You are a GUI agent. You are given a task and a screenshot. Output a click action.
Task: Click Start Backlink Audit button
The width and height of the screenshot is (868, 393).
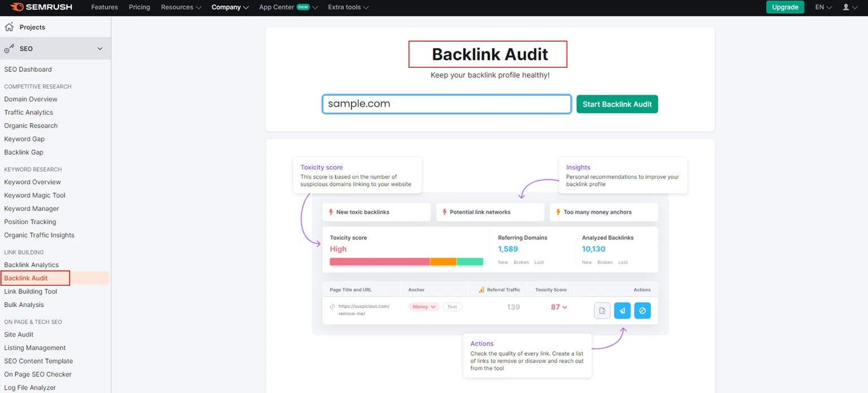(617, 104)
